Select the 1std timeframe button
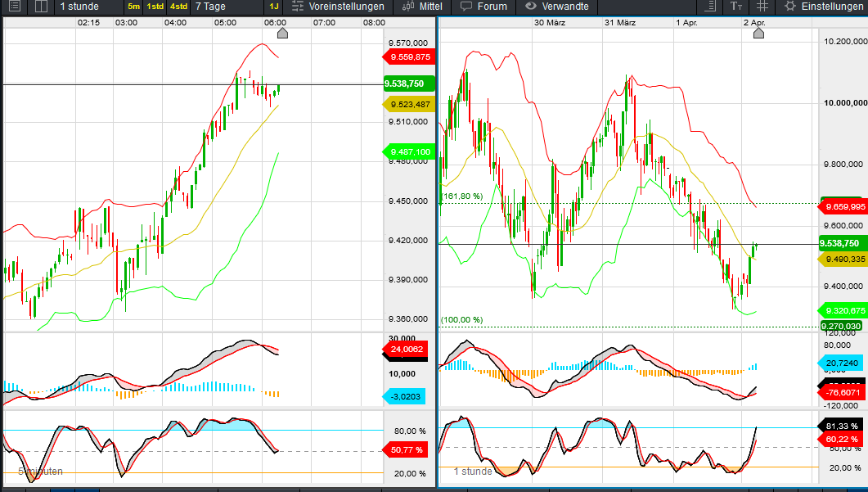 (x=155, y=7)
